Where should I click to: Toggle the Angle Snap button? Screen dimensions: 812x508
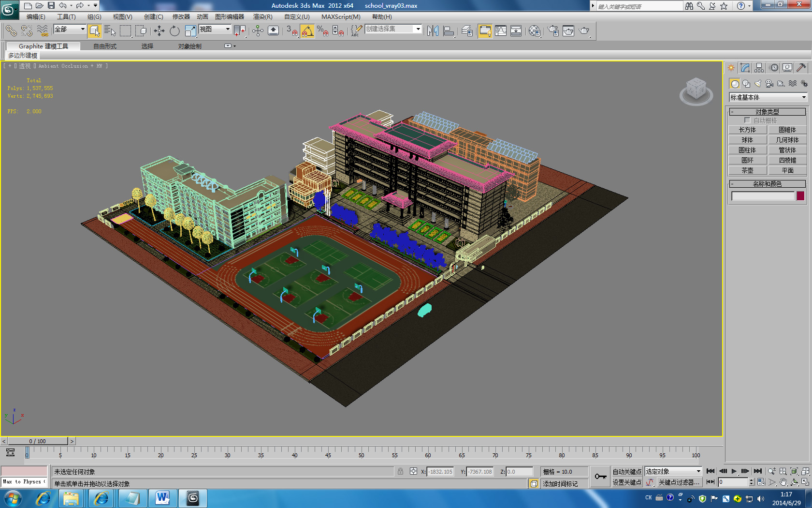(x=307, y=31)
